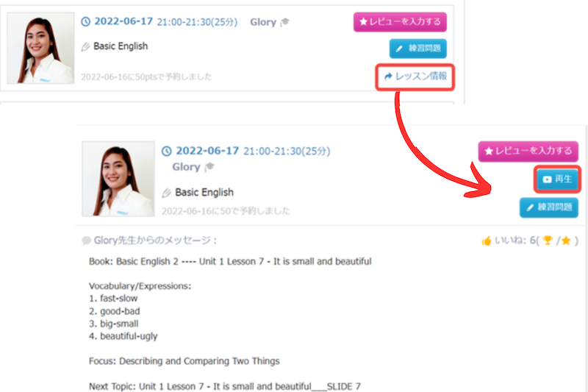Click the Glory teacher name in the lower card
Viewport: 588px width, 392px height.
tap(186, 167)
